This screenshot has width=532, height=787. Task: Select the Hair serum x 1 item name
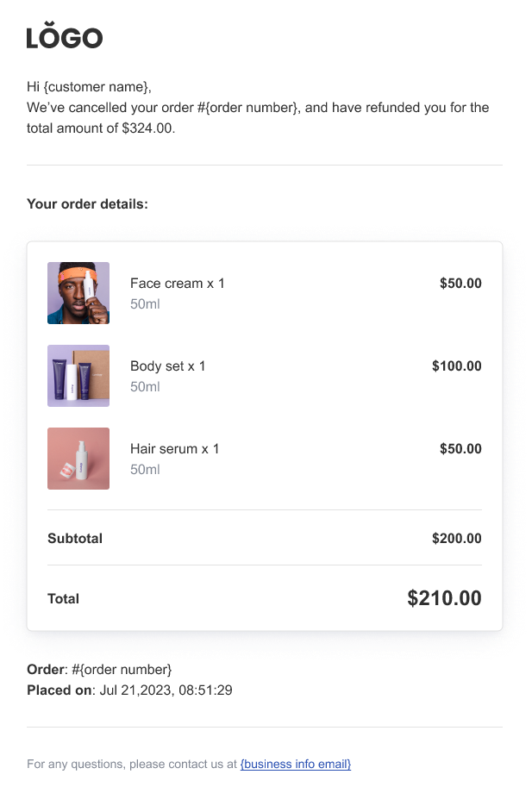(175, 449)
